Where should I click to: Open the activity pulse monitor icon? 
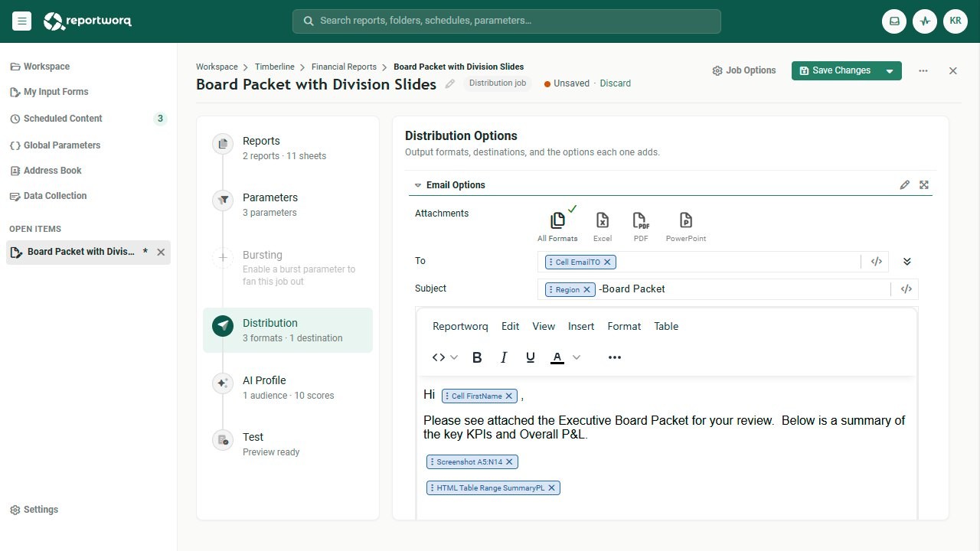coord(925,21)
